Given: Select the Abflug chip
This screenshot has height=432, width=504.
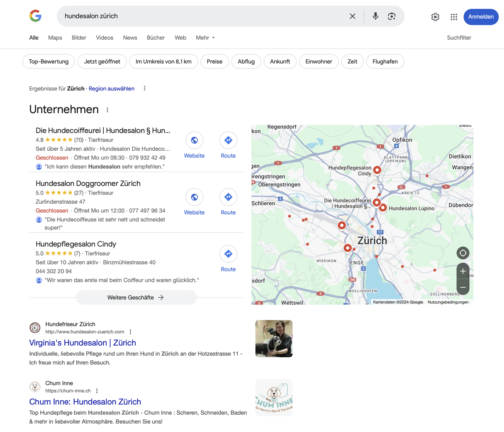Looking at the screenshot, I should click(x=246, y=61).
